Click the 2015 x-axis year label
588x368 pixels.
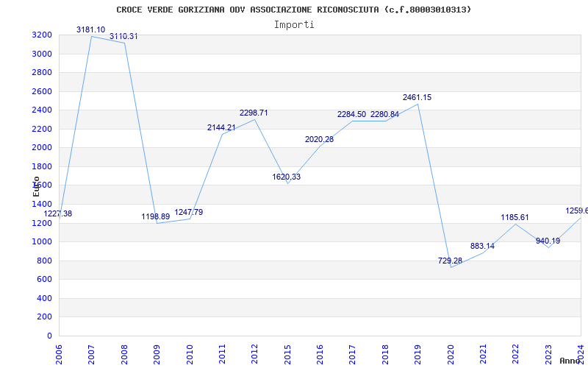click(x=287, y=354)
